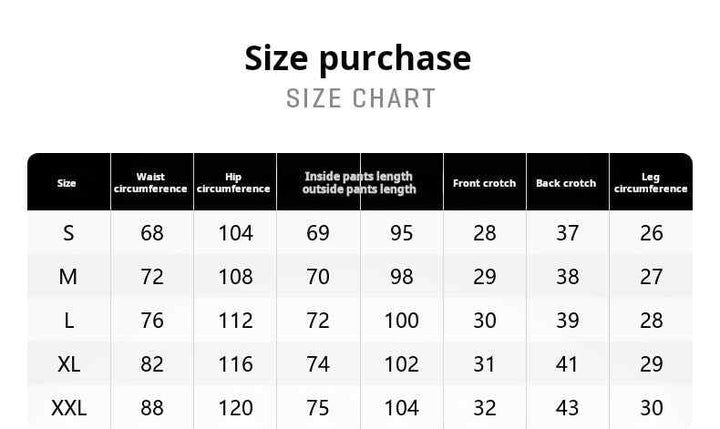The image size is (720, 429).
Task: Select the XL size row label
Action: pyautogui.click(x=69, y=364)
